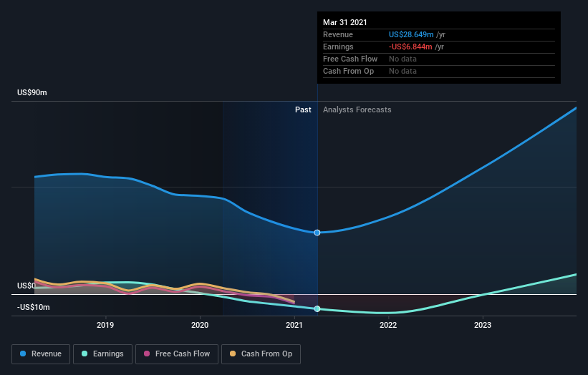Screen dimensions: 588x375
Task: Click the Earnings row label in tooltip
Action: (x=338, y=47)
